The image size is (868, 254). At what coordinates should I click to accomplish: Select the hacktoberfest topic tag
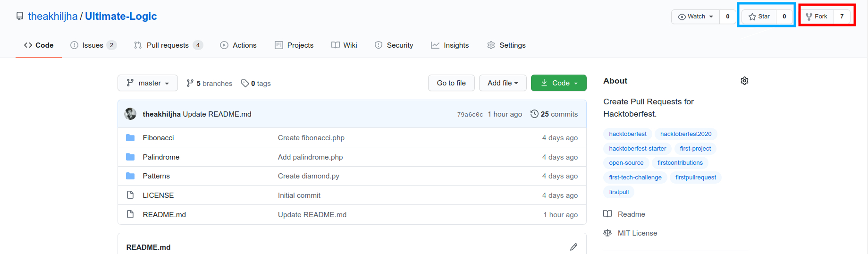click(628, 134)
